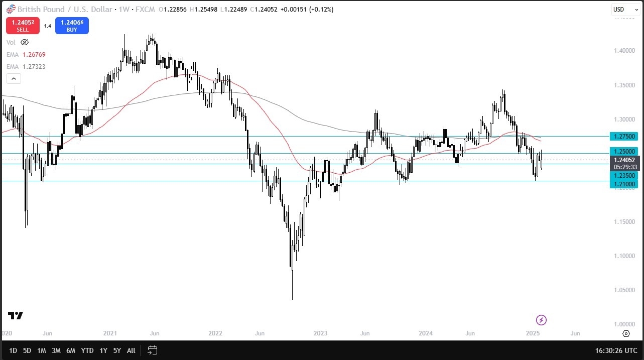This screenshot has width=644, height=360.
Task: Expand the currency selector chevron
Action: click(636, 9)
